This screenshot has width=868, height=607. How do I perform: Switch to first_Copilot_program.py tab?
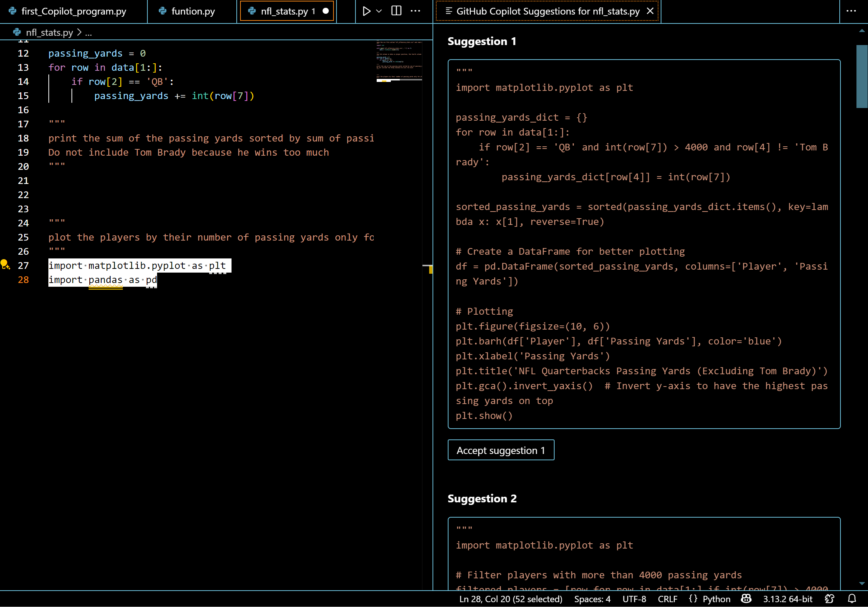pos(73,11)
